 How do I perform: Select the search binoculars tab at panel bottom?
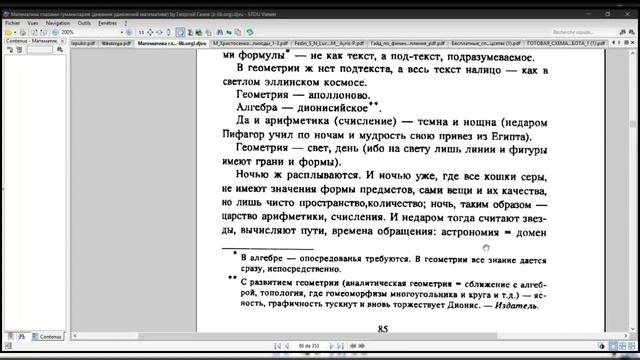click(x=22, y=337)
